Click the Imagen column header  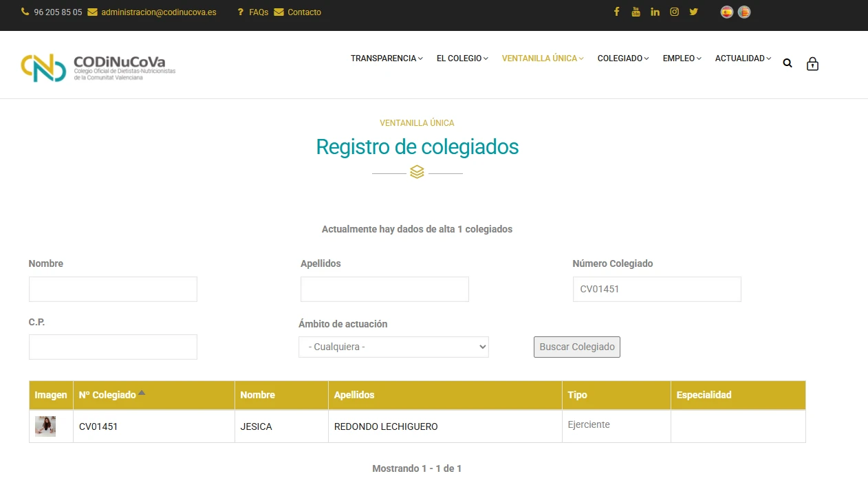[x=51, y=395]
